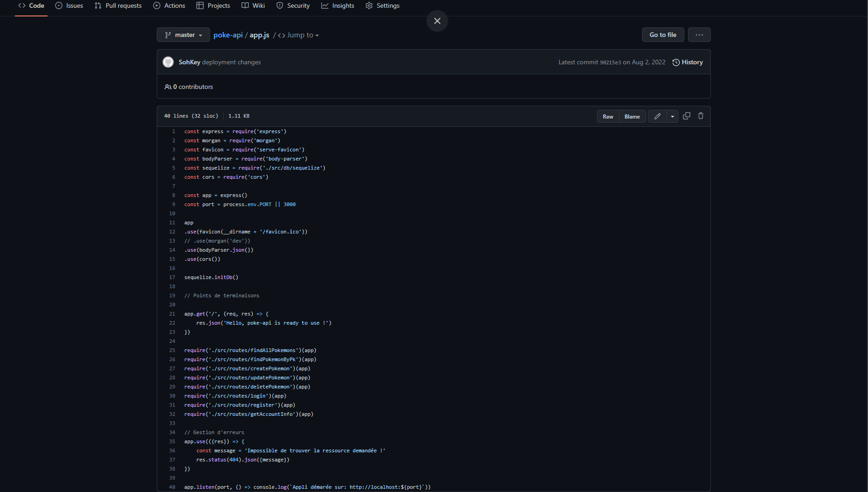Copy raw contents with copy icon
Image resolution: width=868 pixels, height=492 pixels.
686,116
